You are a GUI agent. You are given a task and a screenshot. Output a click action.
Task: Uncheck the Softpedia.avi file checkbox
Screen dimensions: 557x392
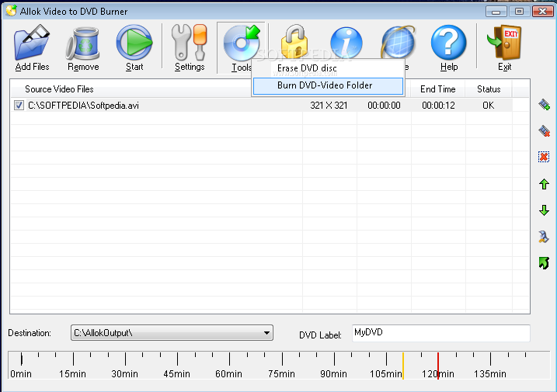click(19, 106)
